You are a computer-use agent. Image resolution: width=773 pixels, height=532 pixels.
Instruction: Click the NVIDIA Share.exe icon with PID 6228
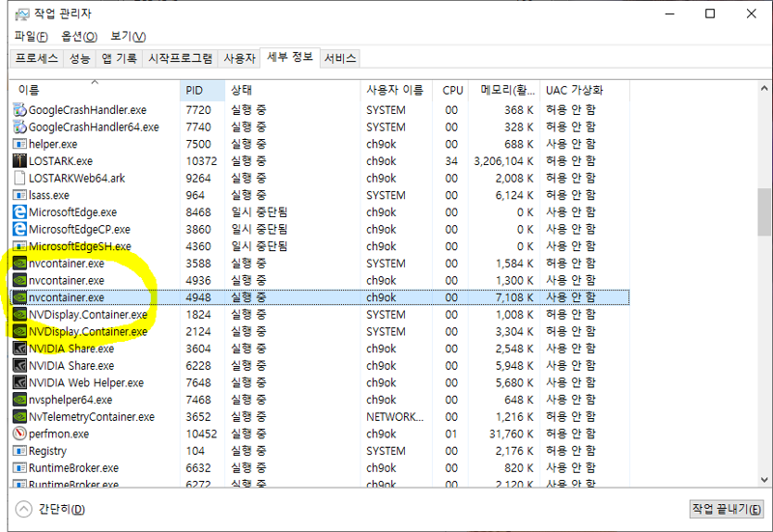[19, 366]
